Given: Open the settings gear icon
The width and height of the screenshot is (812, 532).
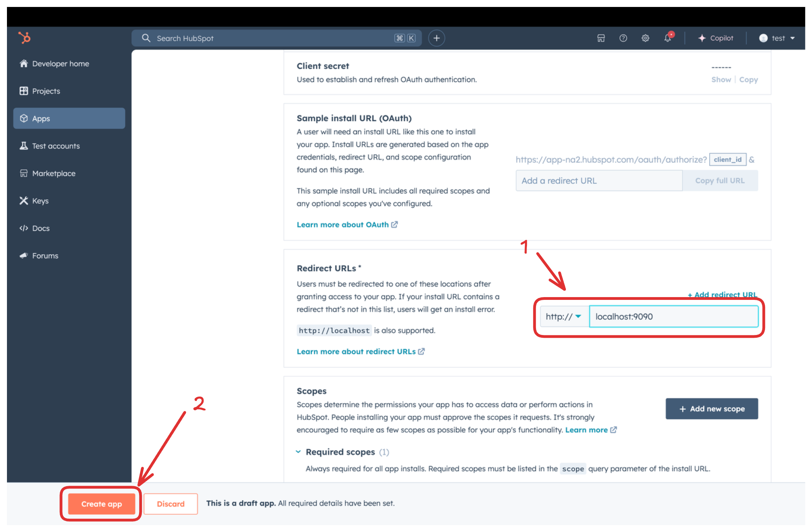Looking at the screenshot, I should (x=645, y=38).
